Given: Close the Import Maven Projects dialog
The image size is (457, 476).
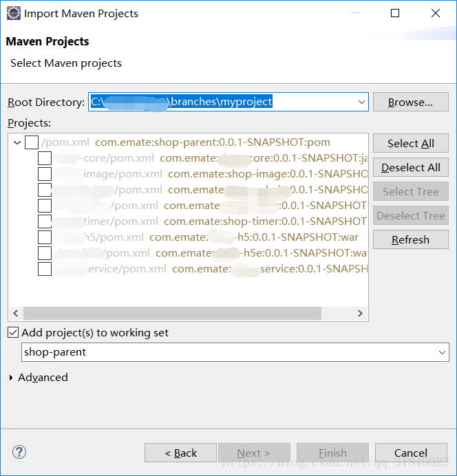Looking at the screenshot, I should pyautogui.click(x=436, y=13).
